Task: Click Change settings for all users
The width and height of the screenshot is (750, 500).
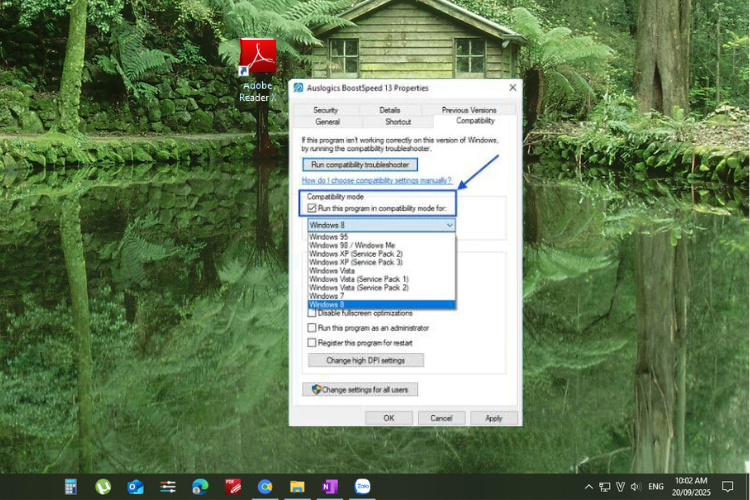Action: tap(360, 389)
